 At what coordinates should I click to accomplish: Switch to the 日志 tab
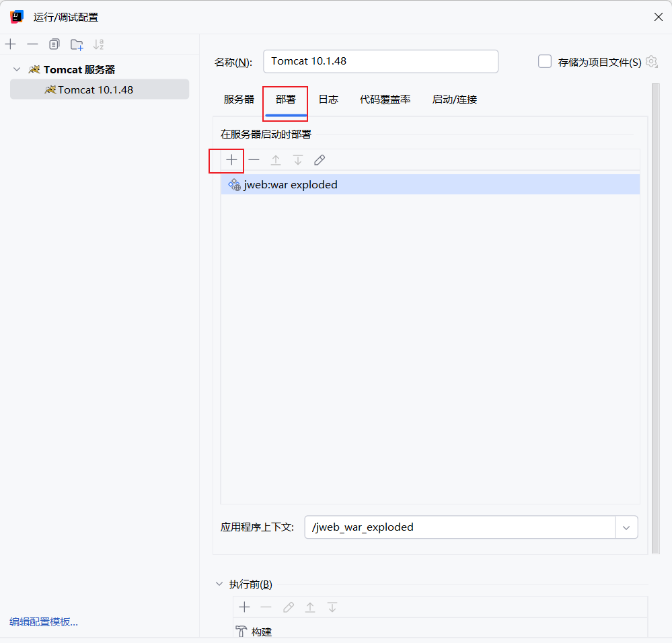[328, 99]
